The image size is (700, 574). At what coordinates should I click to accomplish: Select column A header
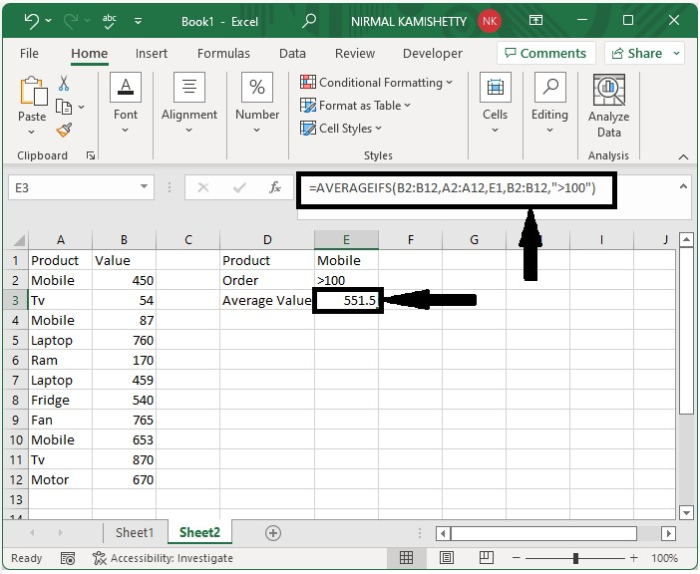tap(61, 240)
